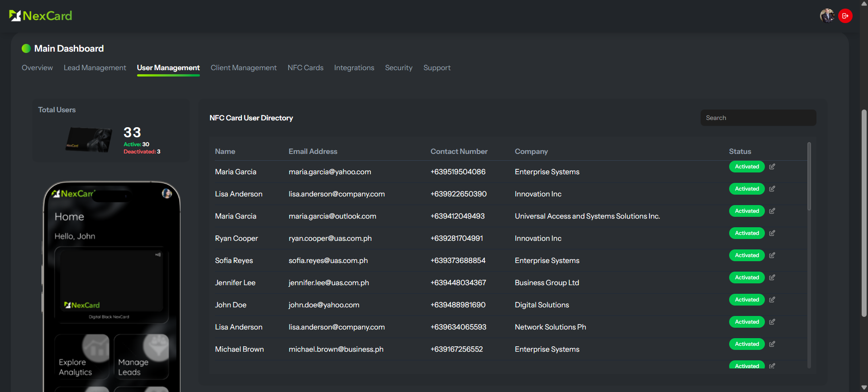Tap profile avatar in phone mockup

click(x=167, y=194)
